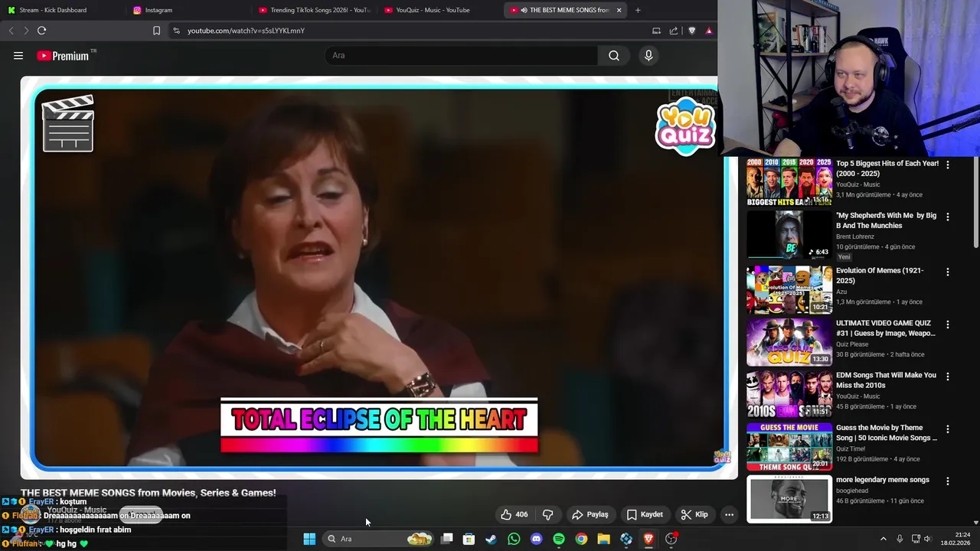Switch to Stream - Kick Dashboard tab
The width and height of the screenshot is (980, 551).
tap(53, 10)
